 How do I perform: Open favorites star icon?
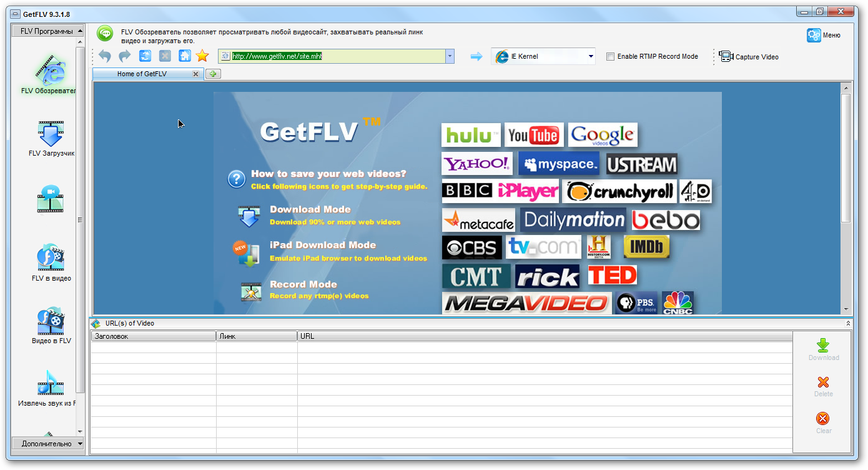pyautogui.click(x=202, y=56)
